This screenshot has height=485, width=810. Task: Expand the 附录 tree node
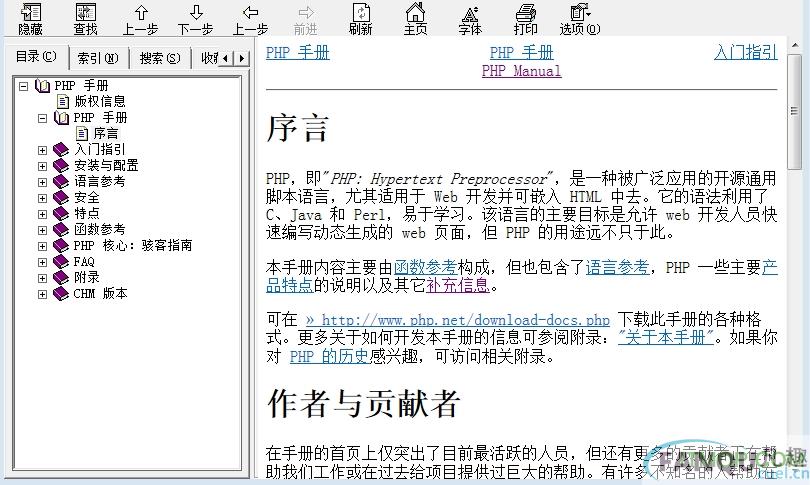[42, 278]
